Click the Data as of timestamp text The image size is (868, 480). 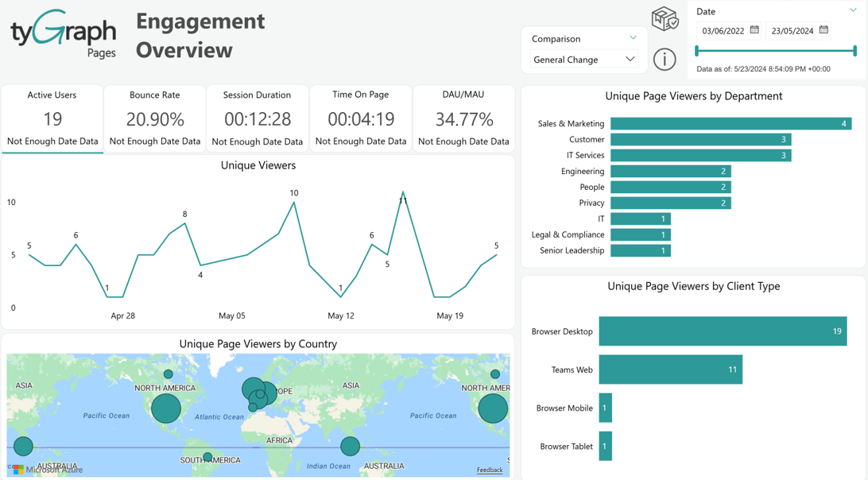tap(763, 69)
